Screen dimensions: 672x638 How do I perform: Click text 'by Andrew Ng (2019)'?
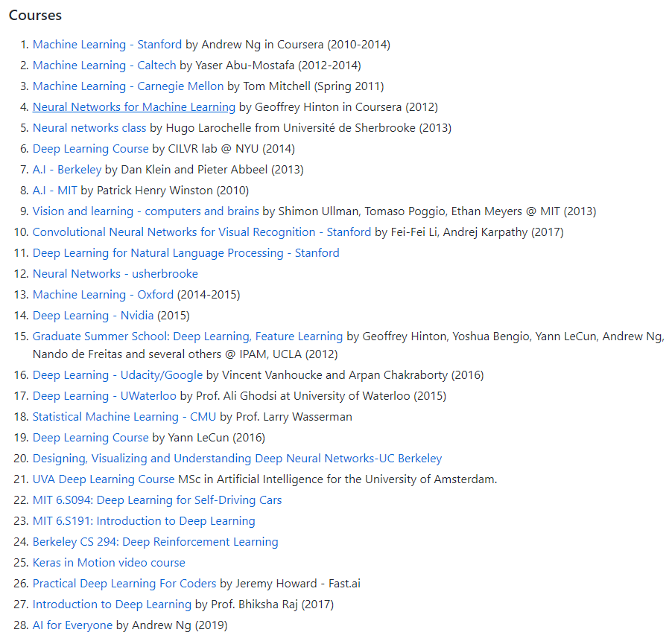point(172,625)
